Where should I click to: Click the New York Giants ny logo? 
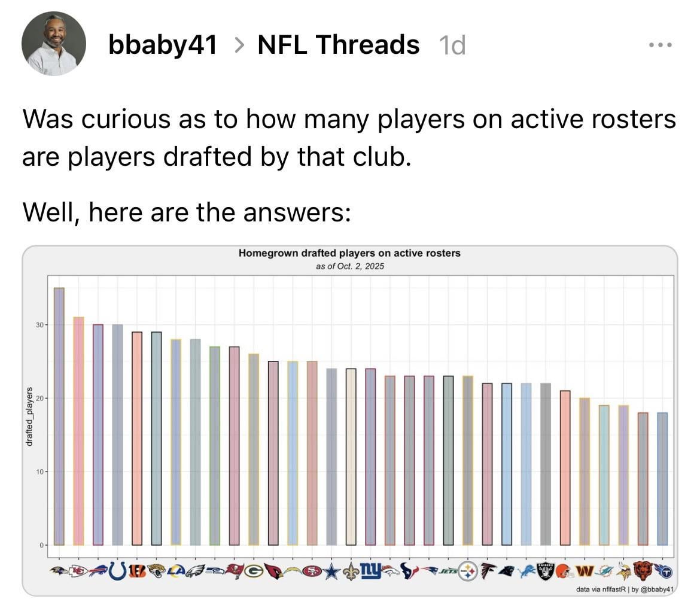tap(370, 570)
